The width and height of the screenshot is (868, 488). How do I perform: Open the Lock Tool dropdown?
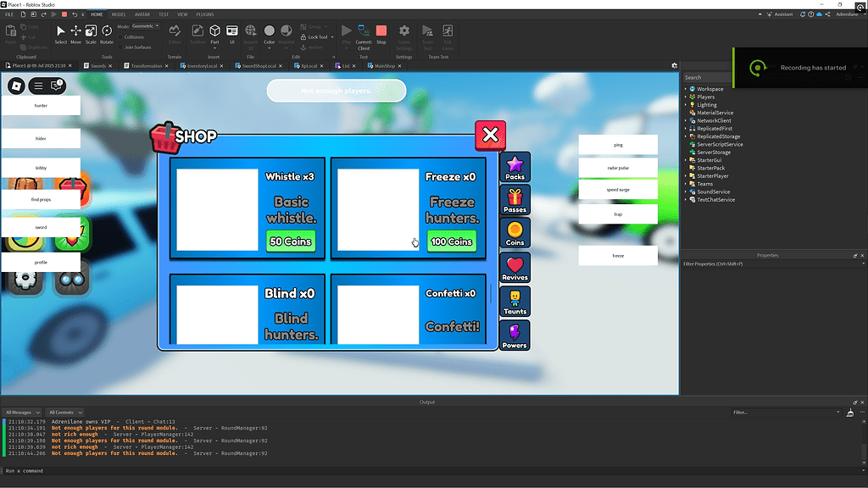click(x=331, y=37)
